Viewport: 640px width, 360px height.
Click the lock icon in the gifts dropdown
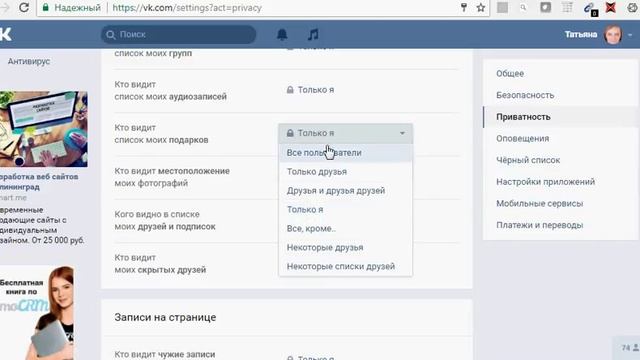click(x=290, y=133)
